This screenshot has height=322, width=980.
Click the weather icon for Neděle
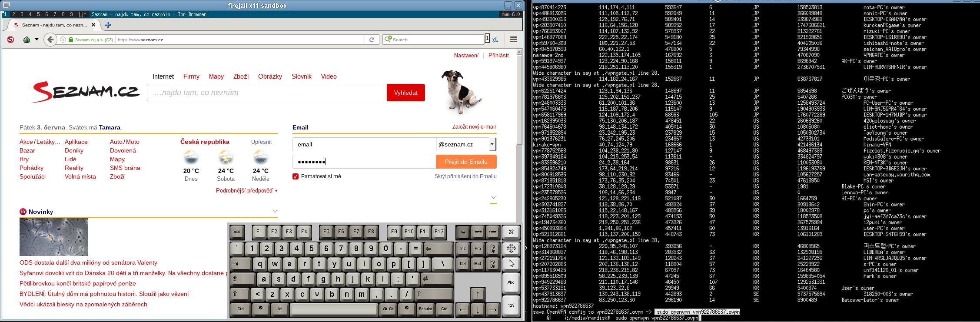[x=261, y=157]
